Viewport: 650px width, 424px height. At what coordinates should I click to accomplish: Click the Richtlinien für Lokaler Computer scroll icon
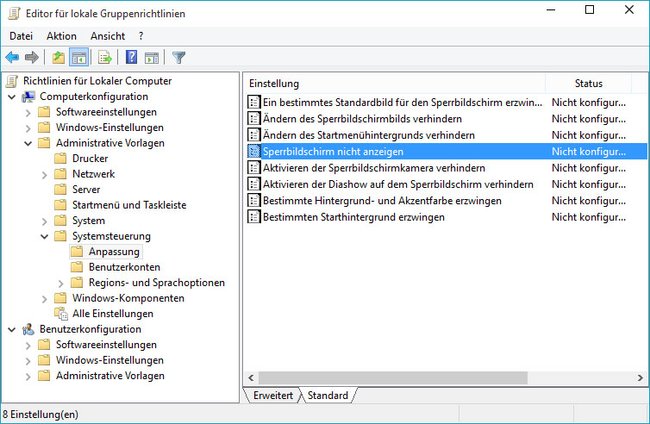tap(12, 81)
